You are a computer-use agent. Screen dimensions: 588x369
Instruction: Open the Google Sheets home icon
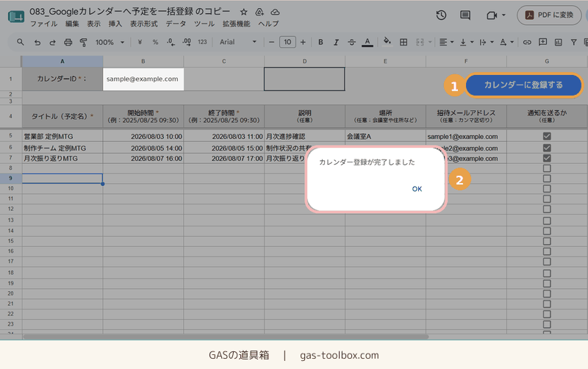16,16
